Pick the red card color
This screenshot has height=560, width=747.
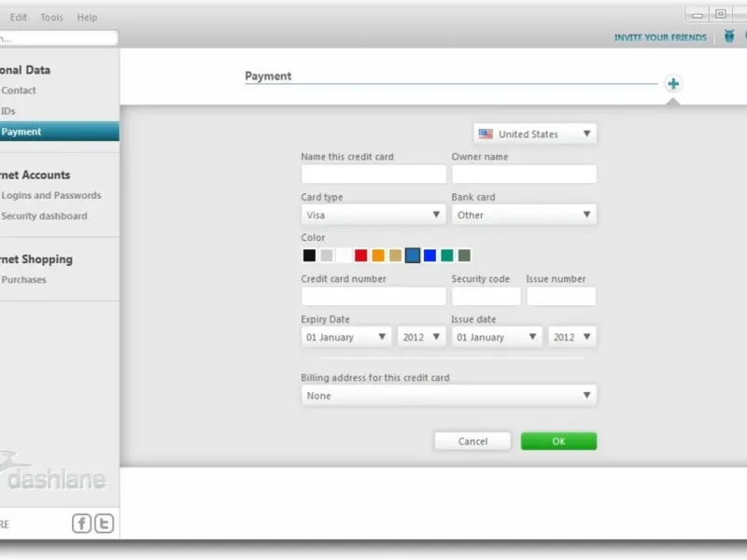click(x=361, y=256)
